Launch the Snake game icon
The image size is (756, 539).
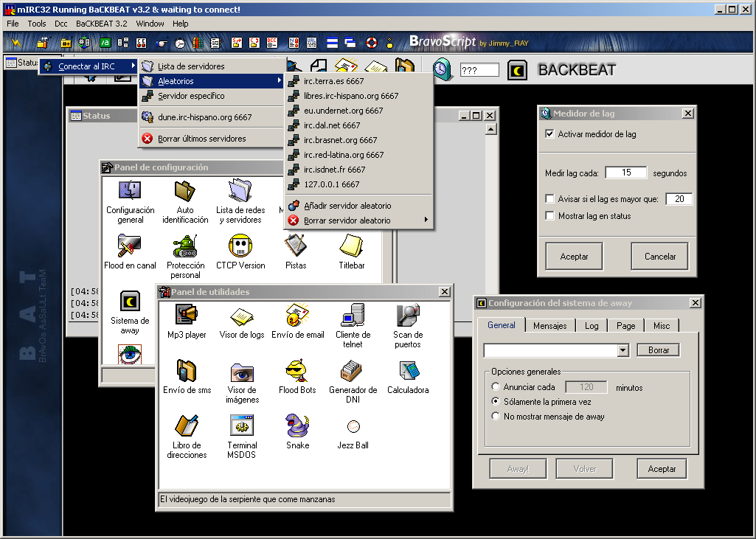tap(297, 426)
